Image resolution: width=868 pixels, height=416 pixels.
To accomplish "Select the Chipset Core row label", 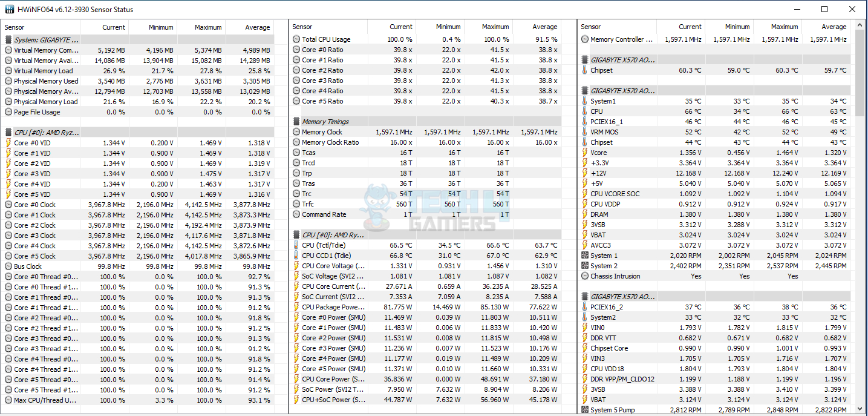I will pos(609,348).
